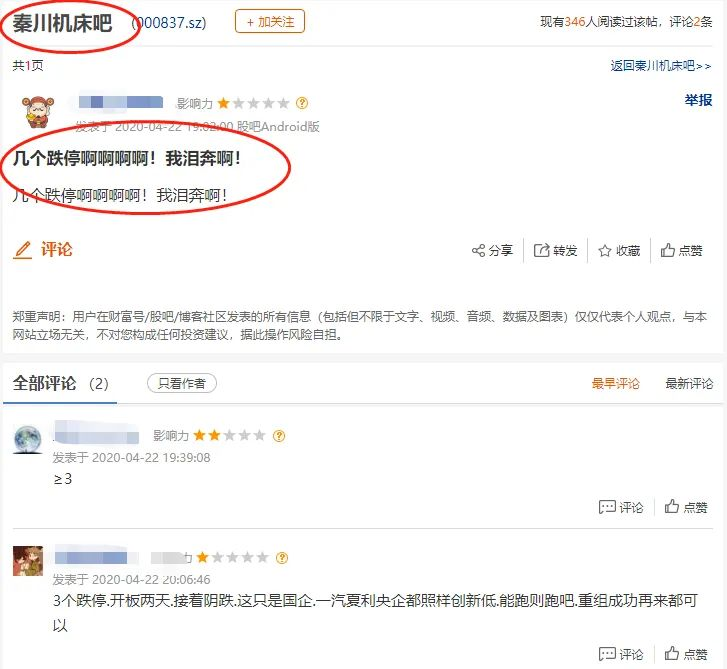The image size is (727, 669).
Task: Like the ≥3 comment
Action: [685, 507]
